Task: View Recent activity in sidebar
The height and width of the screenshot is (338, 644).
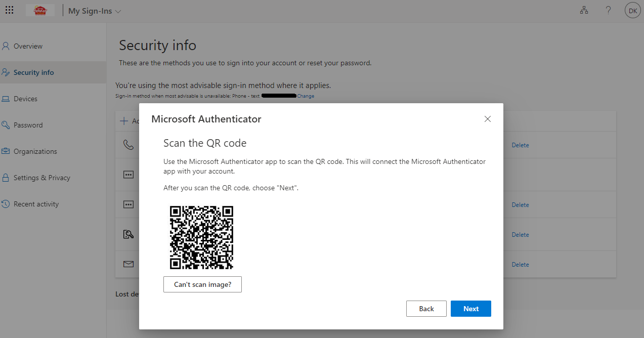Action: click(36, 204)
